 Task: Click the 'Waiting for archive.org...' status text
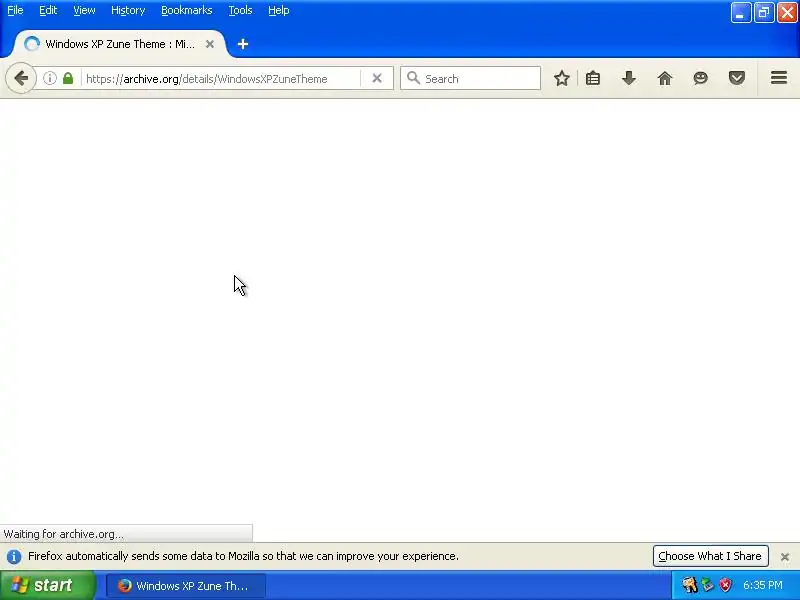point(64,534)
